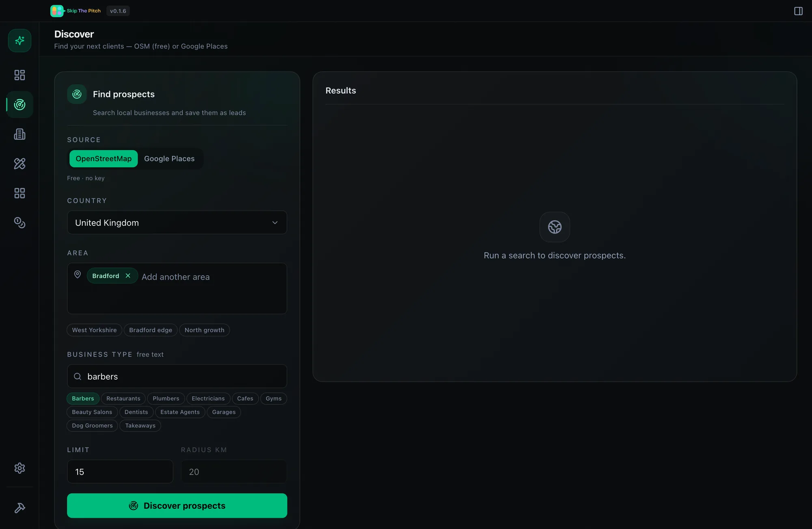Screen dimensions: 812x529
Task: Select the Cafes chip
Action: 245,399
